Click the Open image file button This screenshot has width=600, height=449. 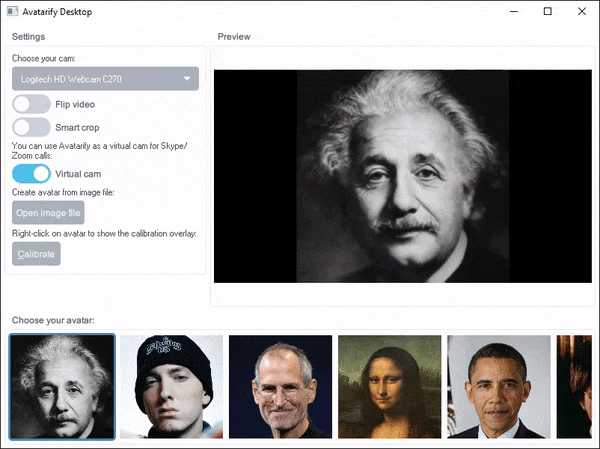pyautogui.click(x=48, y=213)
